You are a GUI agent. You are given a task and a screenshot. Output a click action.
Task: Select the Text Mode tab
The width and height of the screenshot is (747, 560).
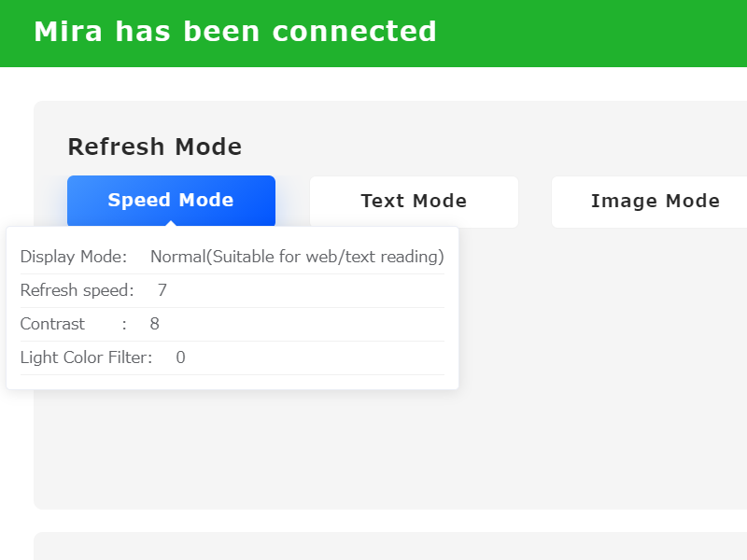(x=414, y=201)
